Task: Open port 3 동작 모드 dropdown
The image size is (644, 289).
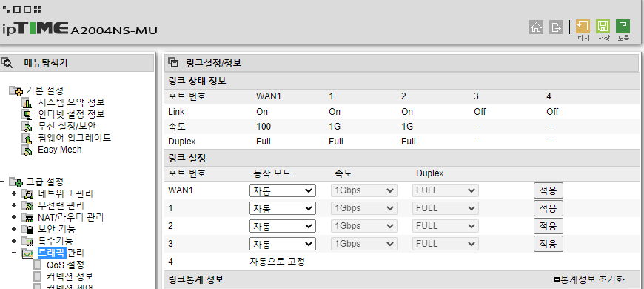Action: 283,244
